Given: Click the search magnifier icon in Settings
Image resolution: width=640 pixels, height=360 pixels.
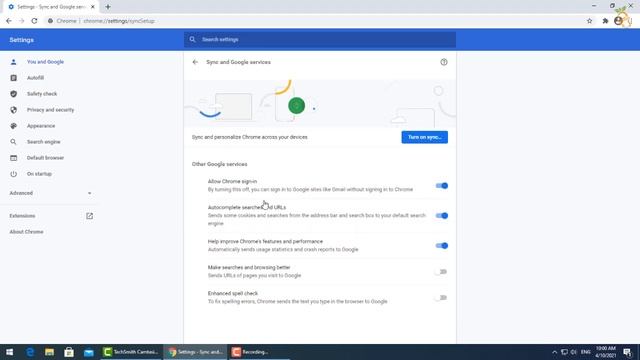Looking at the screenshot, I should (192, 40).
